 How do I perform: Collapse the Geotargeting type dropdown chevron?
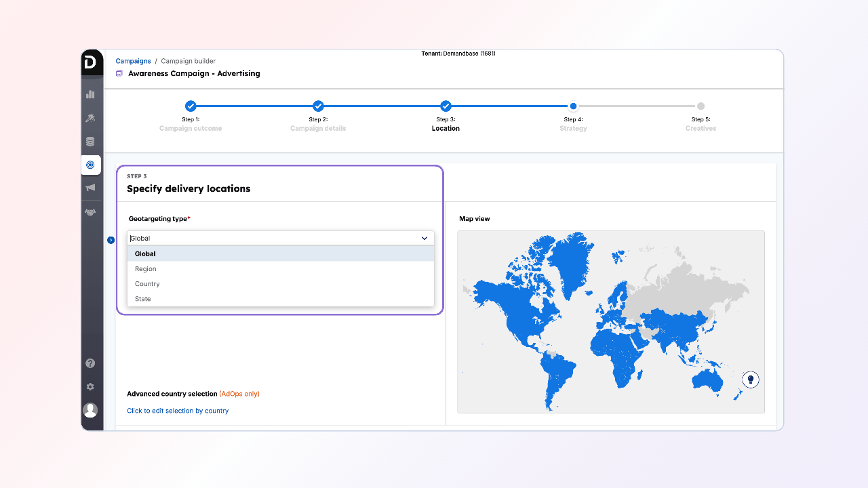point(425,239)
